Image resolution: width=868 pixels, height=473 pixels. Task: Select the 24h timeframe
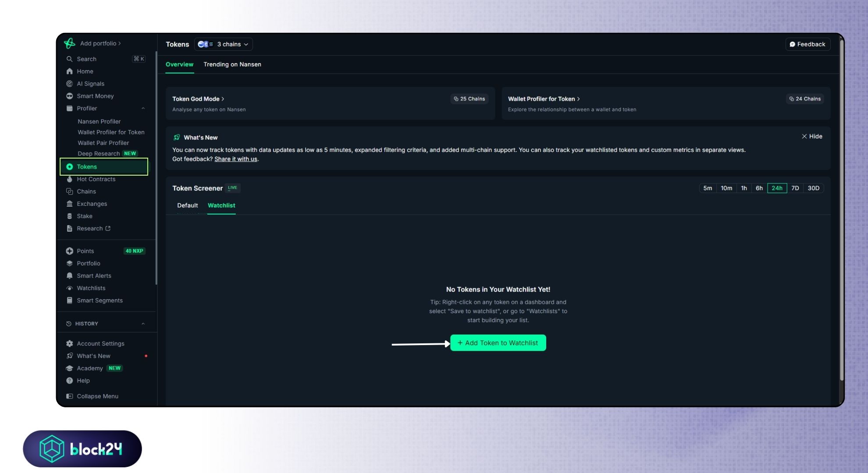777,188
